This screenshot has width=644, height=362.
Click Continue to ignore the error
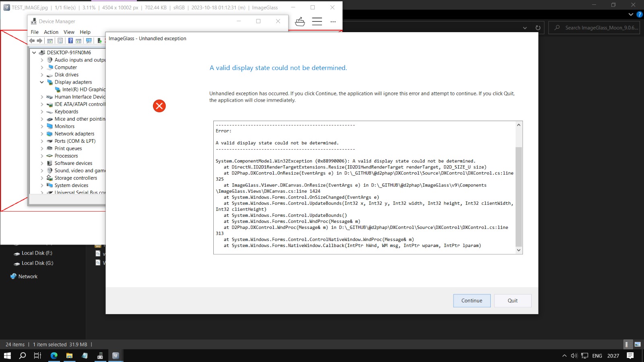point(471,300)
